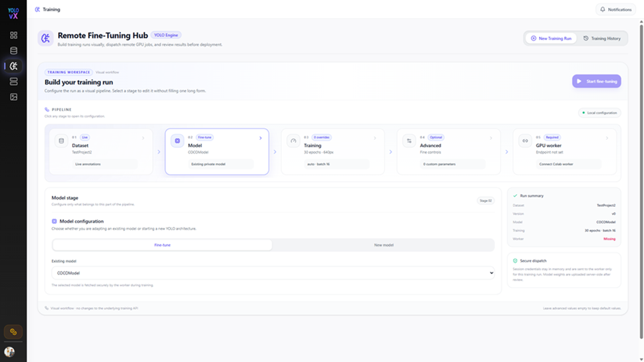644x362 pixels.
Task: Click the Notifications bell button
Action: click(x=616, y=9)
